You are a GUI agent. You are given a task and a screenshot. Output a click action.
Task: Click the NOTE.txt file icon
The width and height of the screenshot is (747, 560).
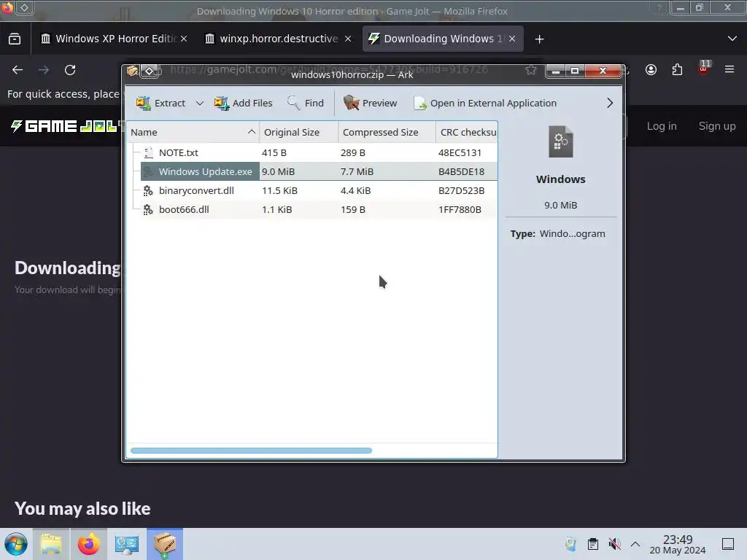(x=148, y=152)
